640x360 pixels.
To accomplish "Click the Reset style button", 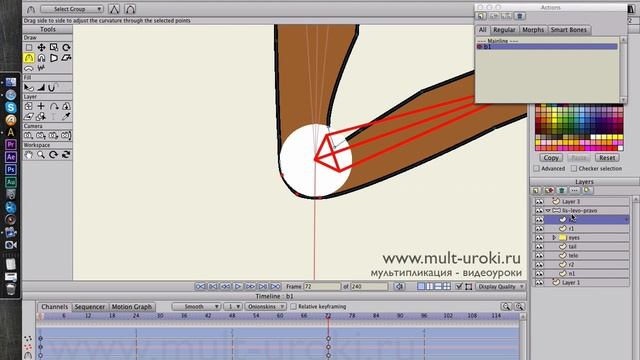I will 607,158.
